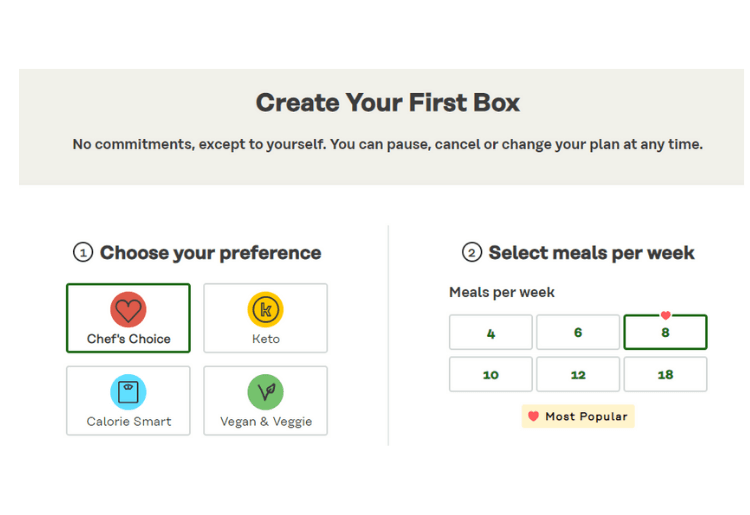The height and width of the screenshot is (515, 750).
Task: Choose 12 meals per week
Action: pos(578,375)
